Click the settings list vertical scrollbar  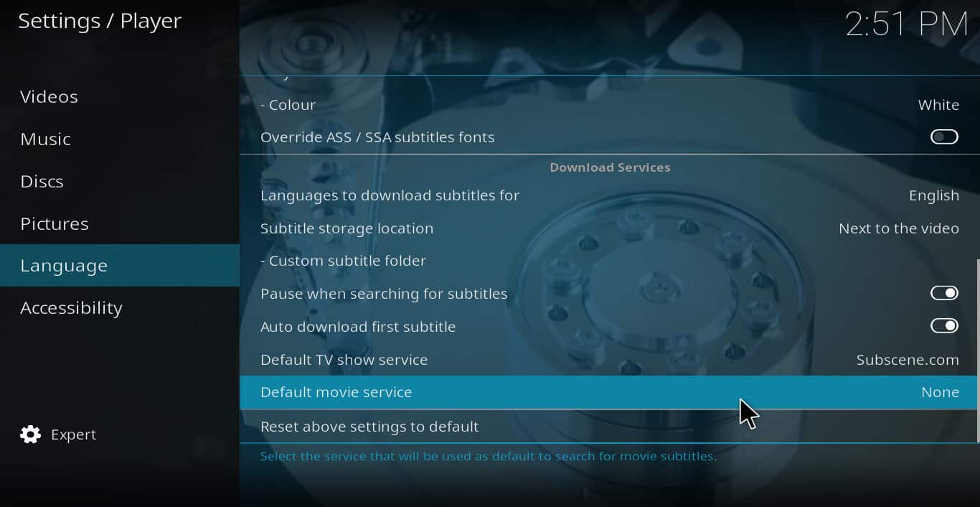click(978, 350)
